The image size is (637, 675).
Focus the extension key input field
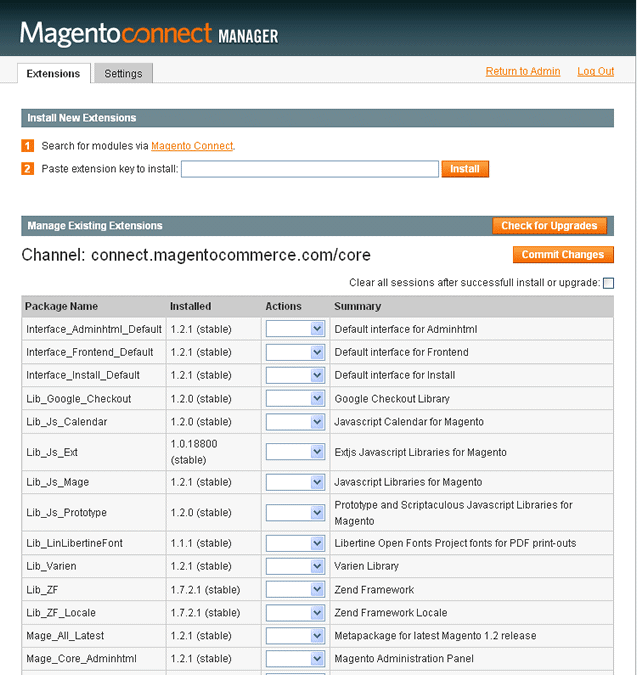point(310,169)
